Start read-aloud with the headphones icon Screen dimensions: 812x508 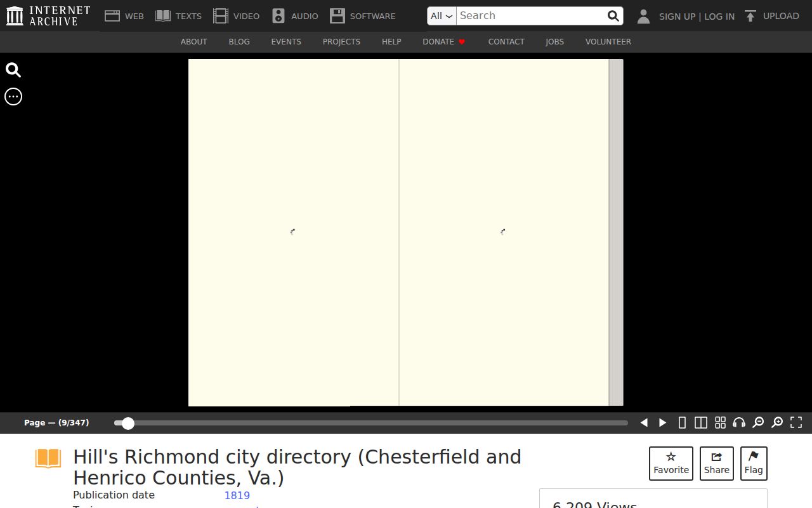point(739,423)
